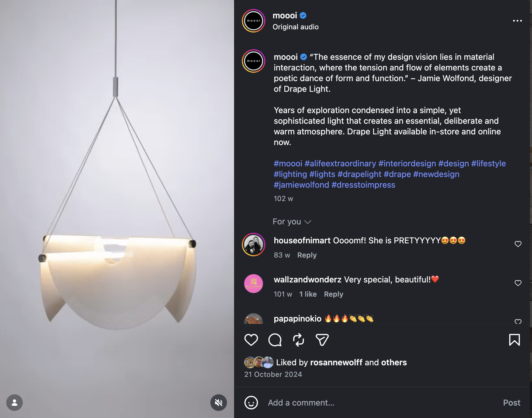Image resolution: width=532 pixels, height=418 pixels.
Task: Open the #jamiewolfond hashtag link
Action: coord(301,185)
